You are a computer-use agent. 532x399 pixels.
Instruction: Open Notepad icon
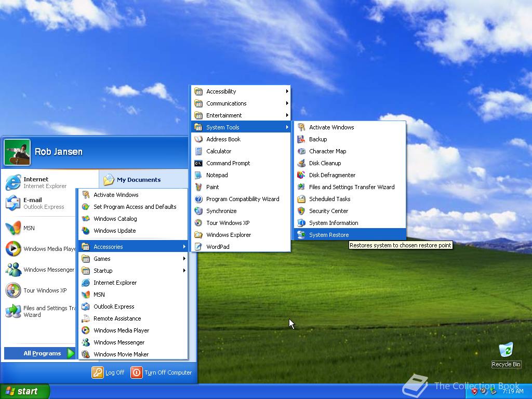pos(198,175)
